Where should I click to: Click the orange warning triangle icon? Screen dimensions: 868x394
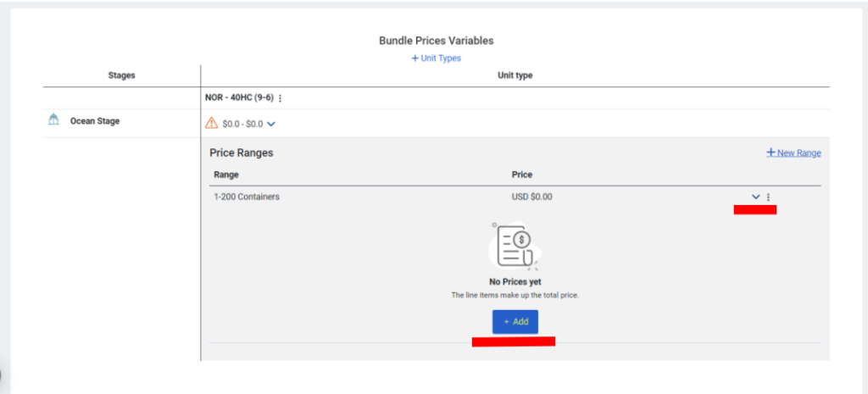pos(211,124)
